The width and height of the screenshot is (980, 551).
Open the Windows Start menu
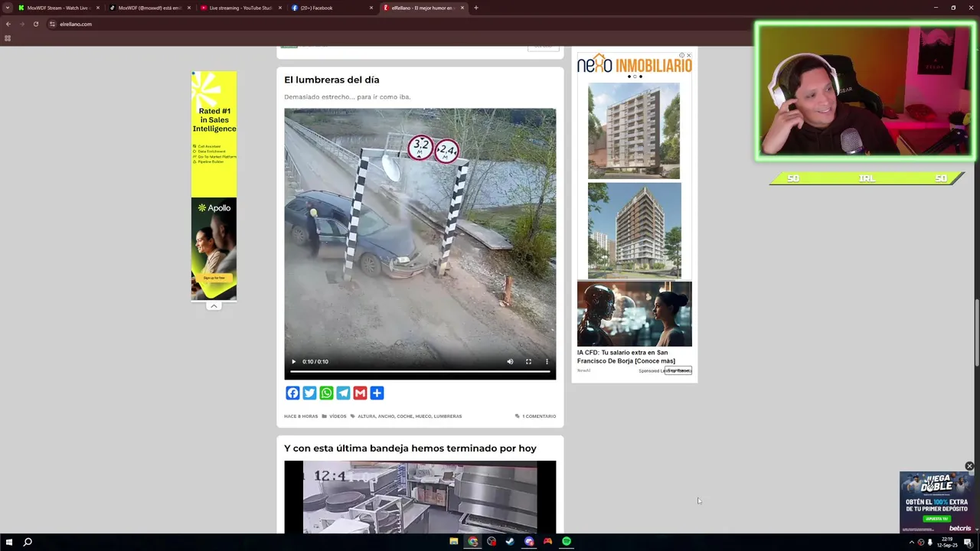[9, 542]
